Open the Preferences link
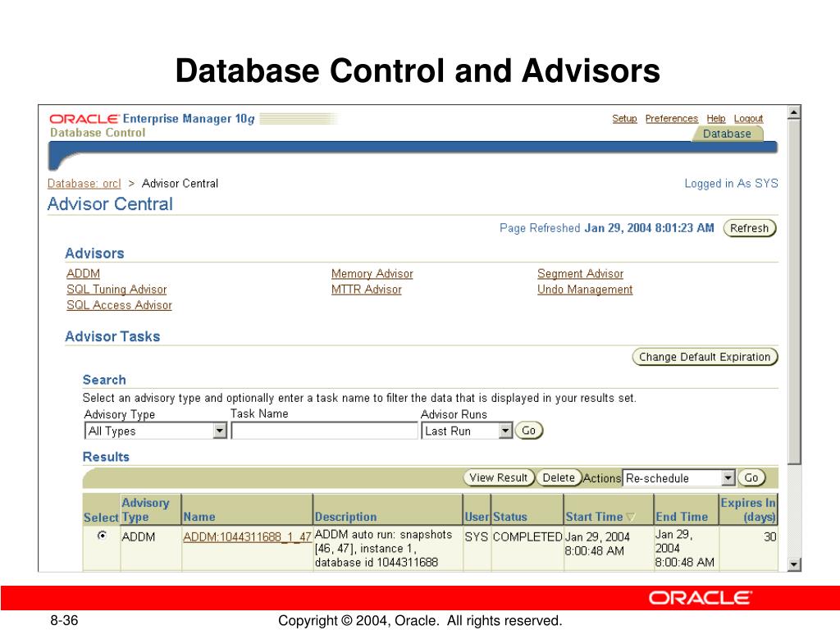The image size is (840, 630). [x=671, y=118]
